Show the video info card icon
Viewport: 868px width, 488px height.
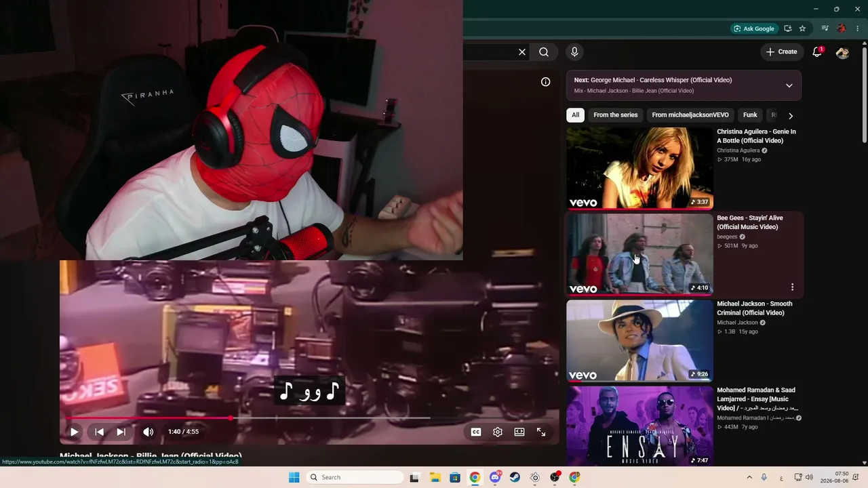[x=545, y=82]
